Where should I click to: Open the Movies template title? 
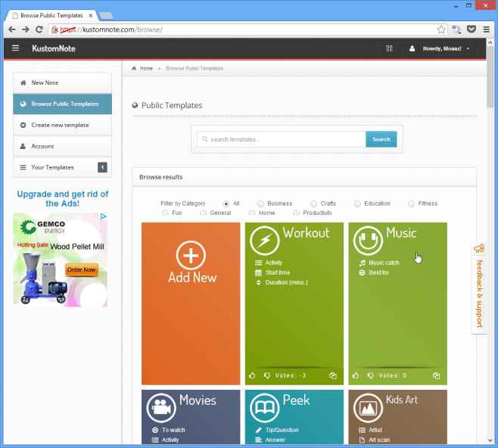coord(198,400)
